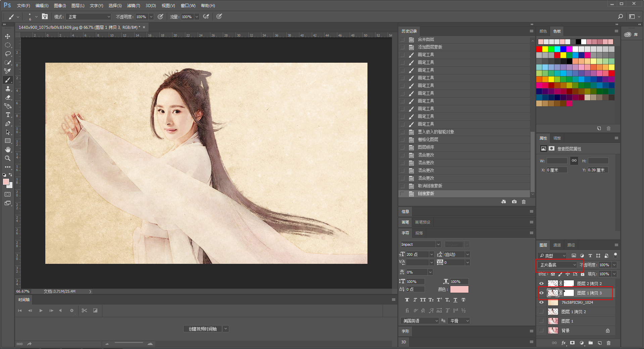This screenshot has width=644, height=349.
Task: Switch to the 路径 tab
Action: click(571, 245)
